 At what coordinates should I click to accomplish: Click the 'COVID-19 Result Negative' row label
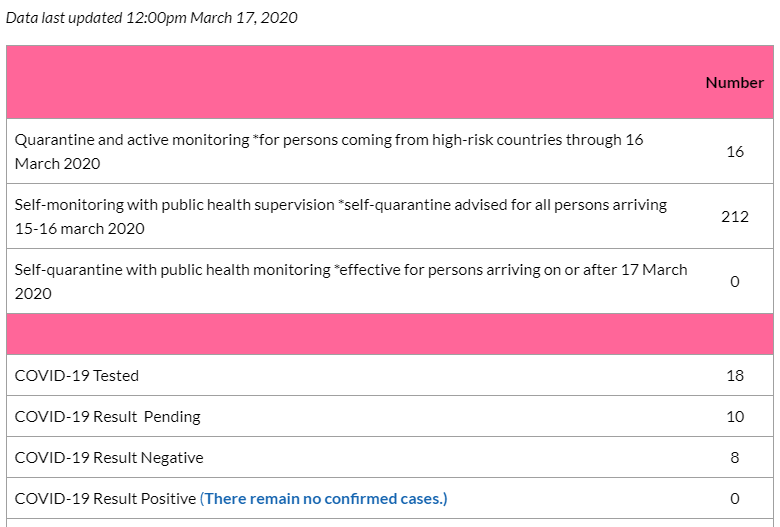(109, 458)
